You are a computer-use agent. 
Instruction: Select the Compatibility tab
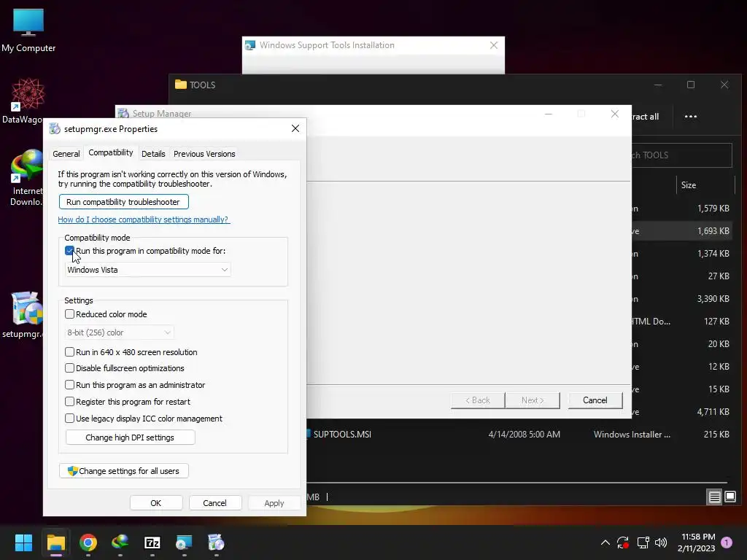[111, 152]
